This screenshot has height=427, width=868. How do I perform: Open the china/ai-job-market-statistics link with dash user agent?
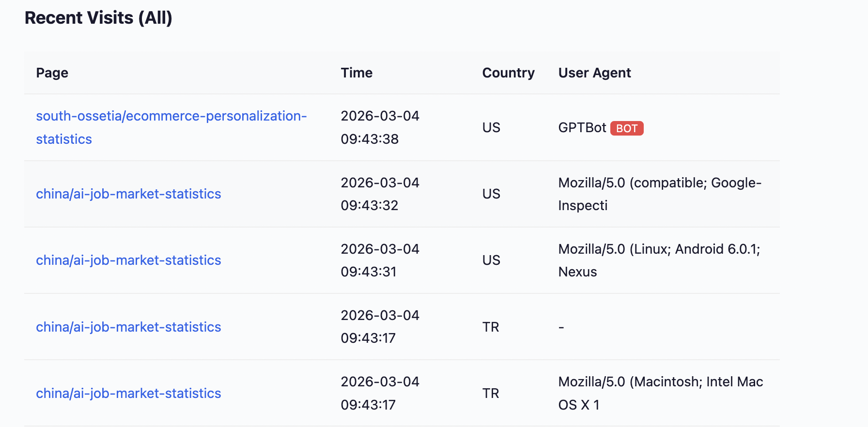128,327
